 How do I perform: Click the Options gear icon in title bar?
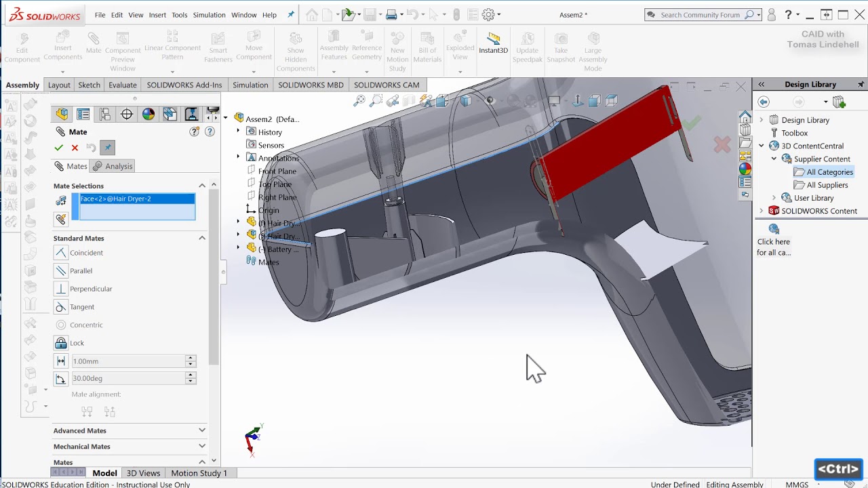click(x=488, y=14)
